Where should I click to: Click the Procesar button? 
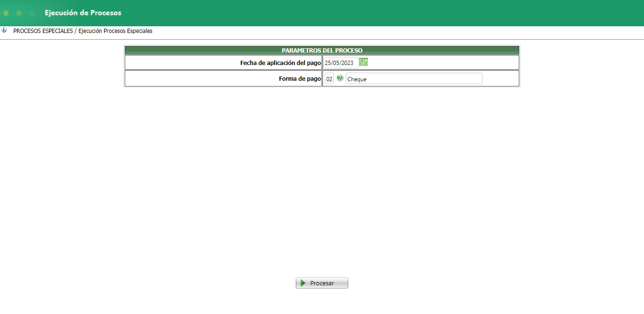322,283
